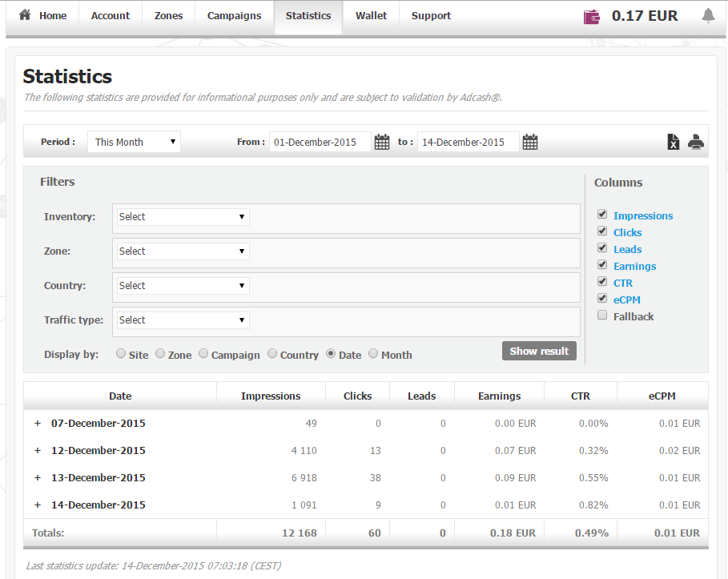This screenshot has height=579, width=728.
Task: Expand the 13-December-2015 row details
Action: point(37,478)
